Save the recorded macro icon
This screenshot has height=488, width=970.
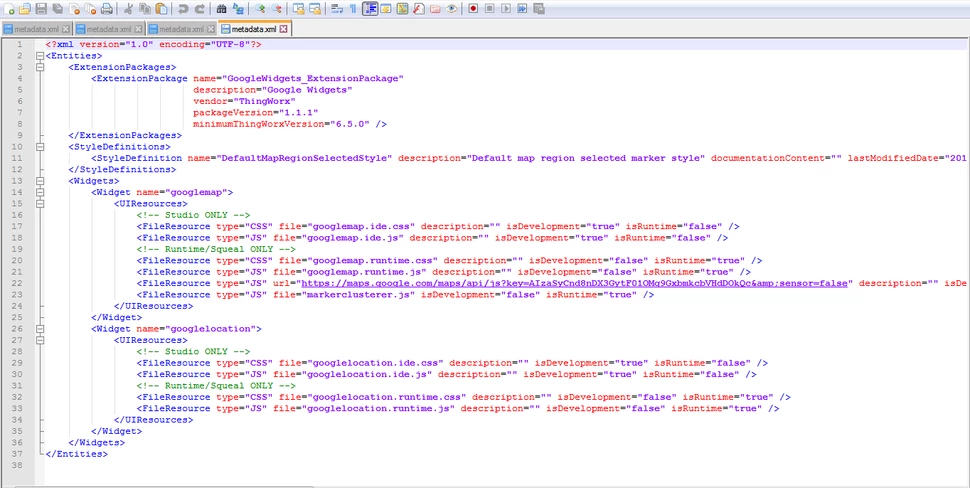click(x=539, y=9)
